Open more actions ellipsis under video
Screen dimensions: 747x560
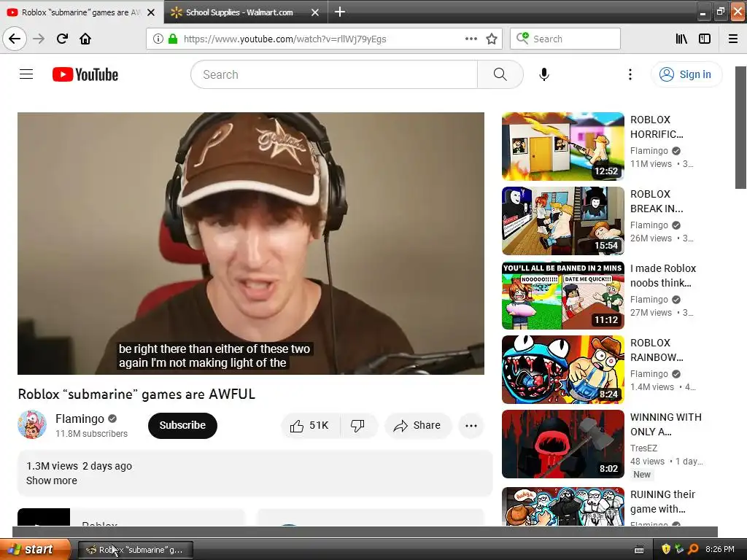[x=471, y=426]
